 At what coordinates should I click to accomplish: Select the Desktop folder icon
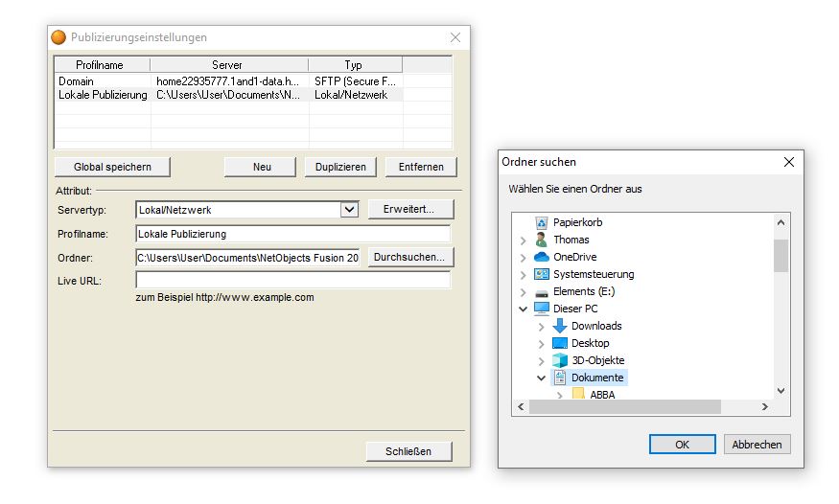click(x=560, y=343)
